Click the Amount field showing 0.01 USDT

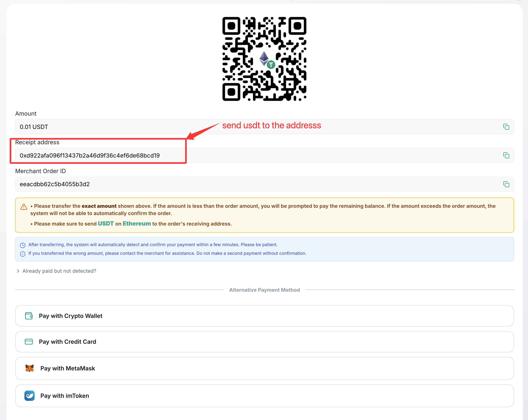[x=264, y=127]
